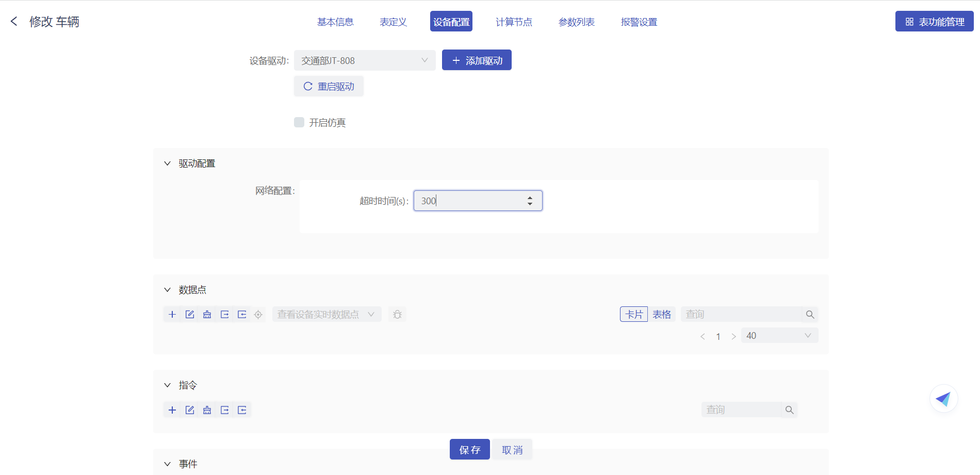
Task: Click page number 1 in pagination
Action: click(718, 336)
